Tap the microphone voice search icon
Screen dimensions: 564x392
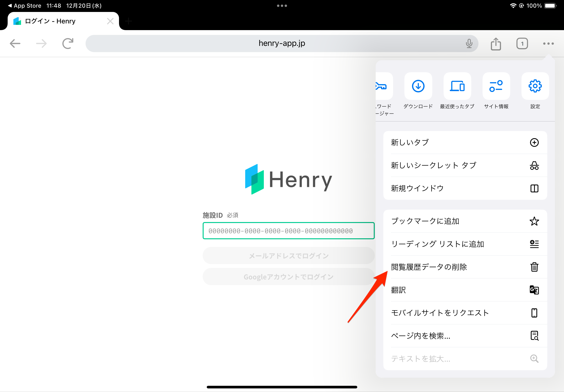(x=469, y=44)
